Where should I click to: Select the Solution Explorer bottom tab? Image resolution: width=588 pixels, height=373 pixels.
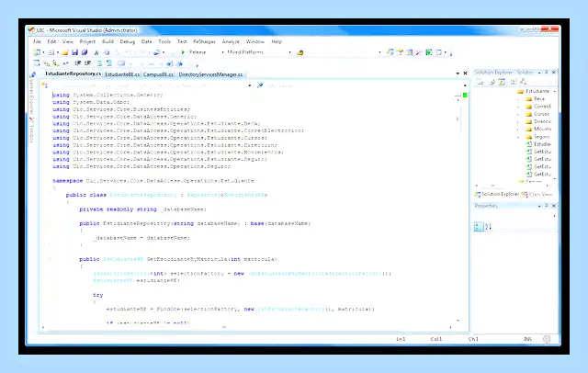[496, 194]
